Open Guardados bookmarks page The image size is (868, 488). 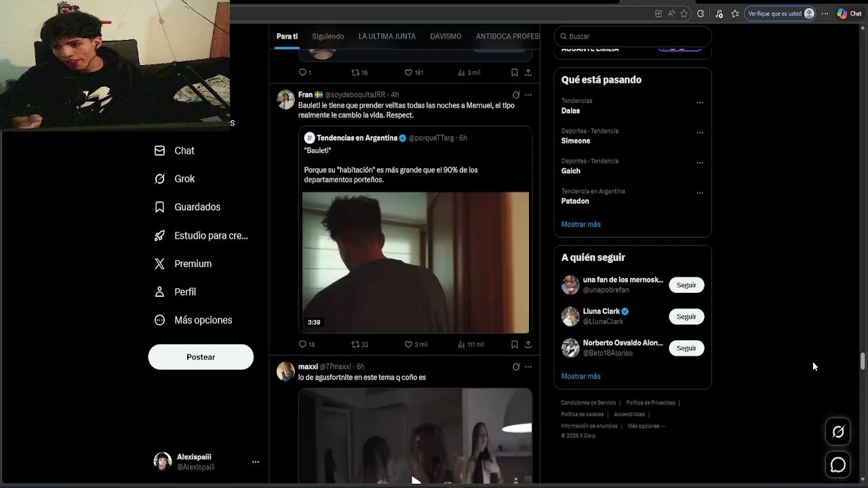point(188,207)
